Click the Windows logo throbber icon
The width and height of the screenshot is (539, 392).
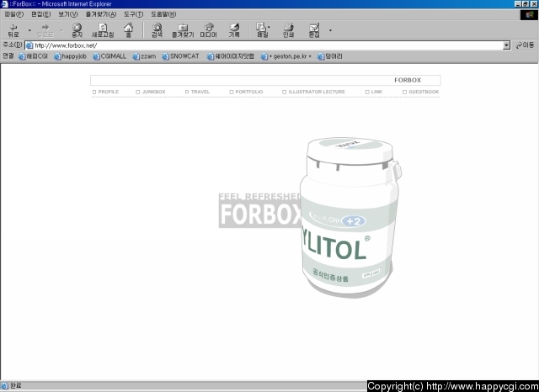click(x=529, y=15)
